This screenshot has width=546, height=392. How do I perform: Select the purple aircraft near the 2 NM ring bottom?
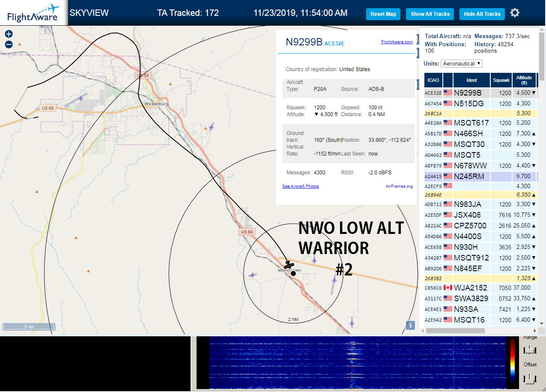coord(352,322)
